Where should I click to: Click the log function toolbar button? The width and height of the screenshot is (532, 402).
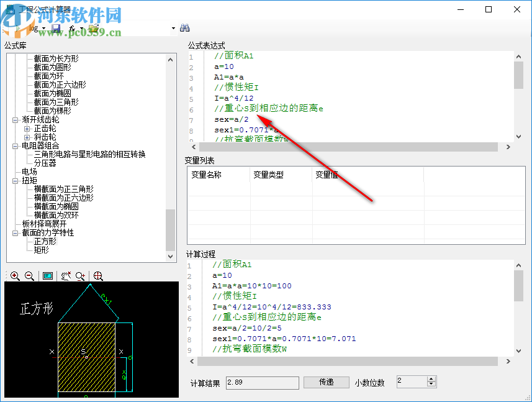point(34,28)
